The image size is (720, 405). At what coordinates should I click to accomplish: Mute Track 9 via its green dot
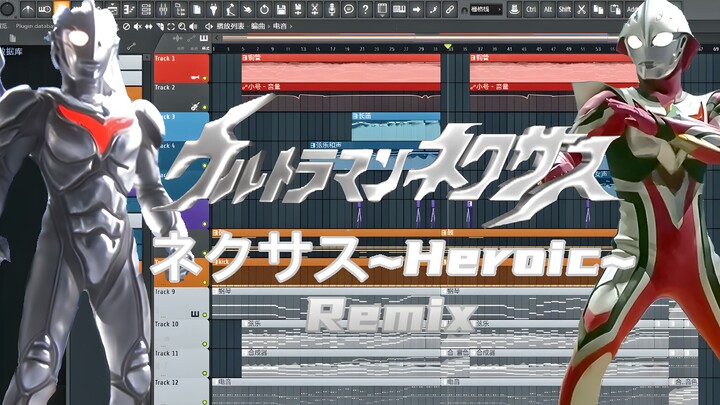point(204,315)
